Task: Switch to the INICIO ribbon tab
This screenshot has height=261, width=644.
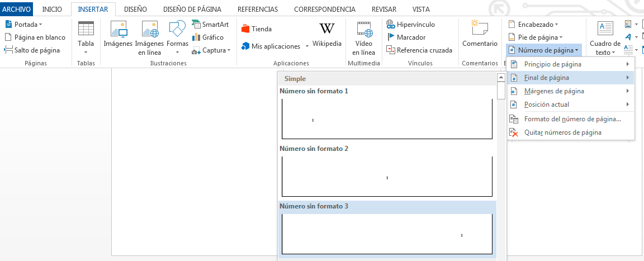Action: 52,9
